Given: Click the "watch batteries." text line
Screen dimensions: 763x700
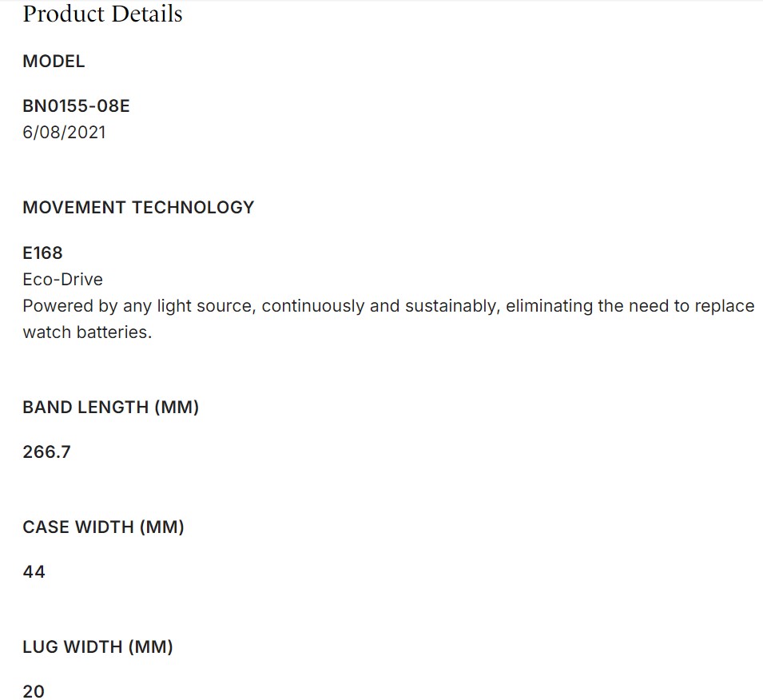Looking at the screenshot, I should click(x=87, y=332).
